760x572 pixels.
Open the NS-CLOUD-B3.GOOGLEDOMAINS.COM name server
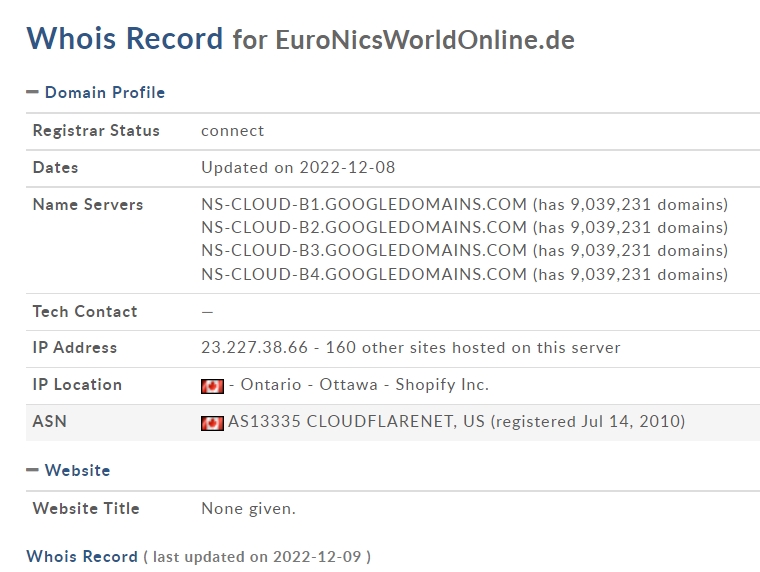[364, 250]
